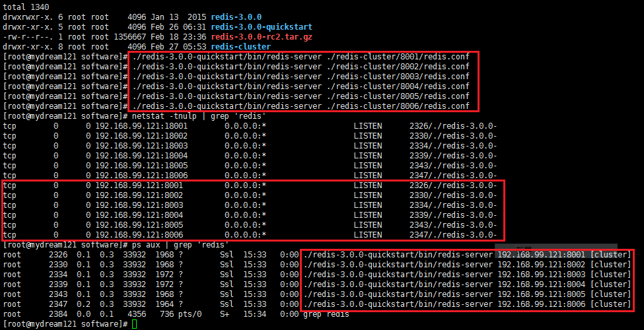Screen dimensions: 644x330
Task: Click the address 192.168.99.121:18003
Action: coord(142,146)
